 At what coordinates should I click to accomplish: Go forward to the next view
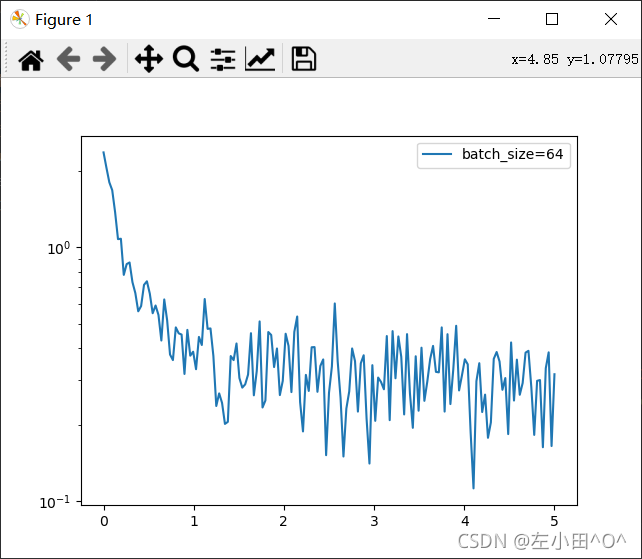tap(104, 59)
